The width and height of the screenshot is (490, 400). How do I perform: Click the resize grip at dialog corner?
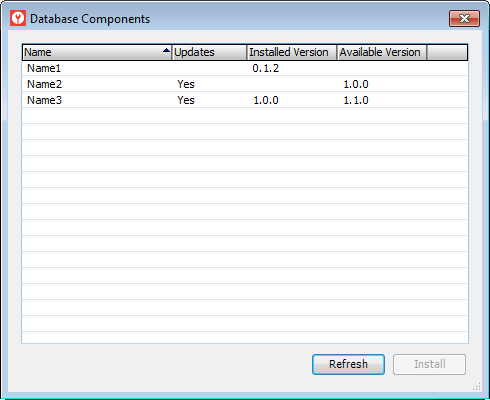click(x=477, y=386)
